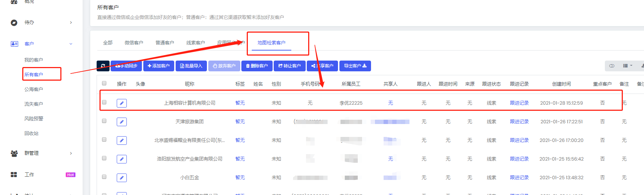The height and width of the screenshot is (195, 644).
Task: Toggle the card view switch icon
Action: click(612, 66)
